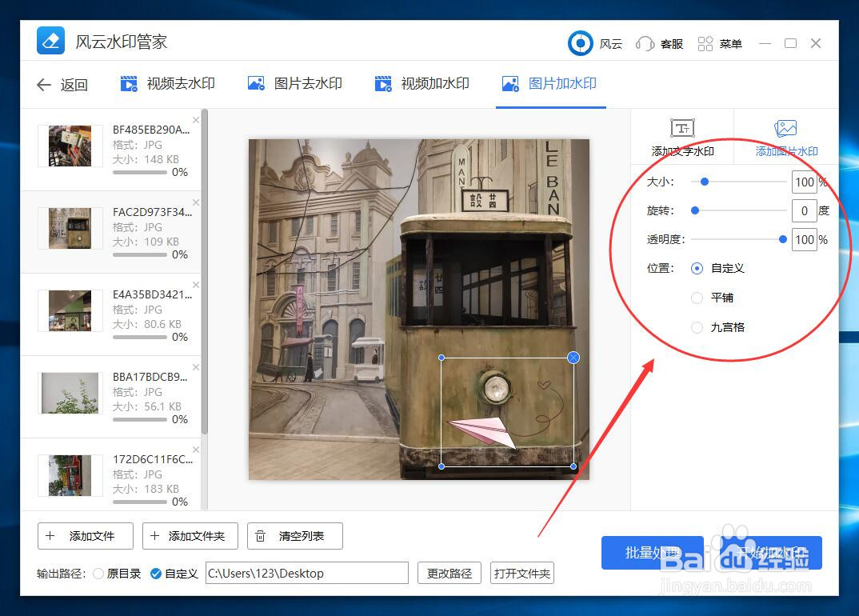Viewport: 859px width, 616px height.
Task: Click 清空列表 to clear the file list
Action: [x=294, y=536]
